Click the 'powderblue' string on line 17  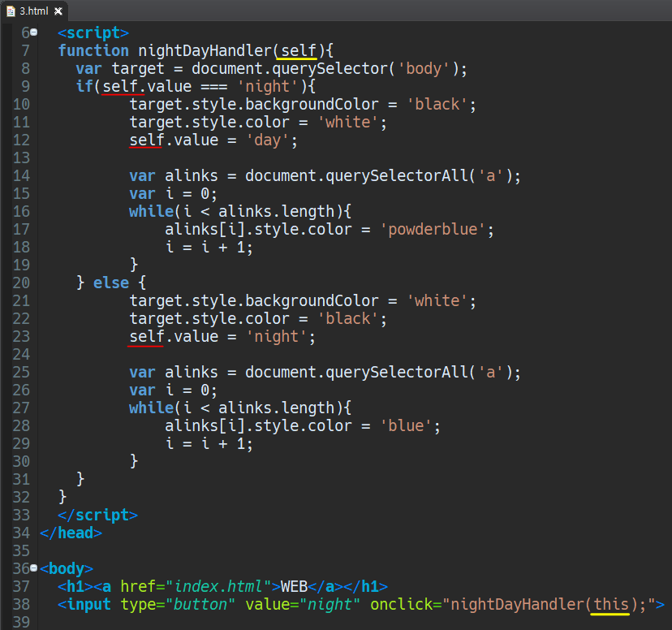coord(433,229)
